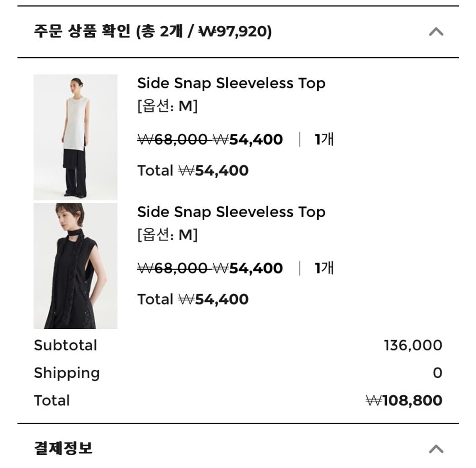The height and width of the screenshot is (468, 476).
Task: Click the Shipping amount 0
Action: (437, 373)
